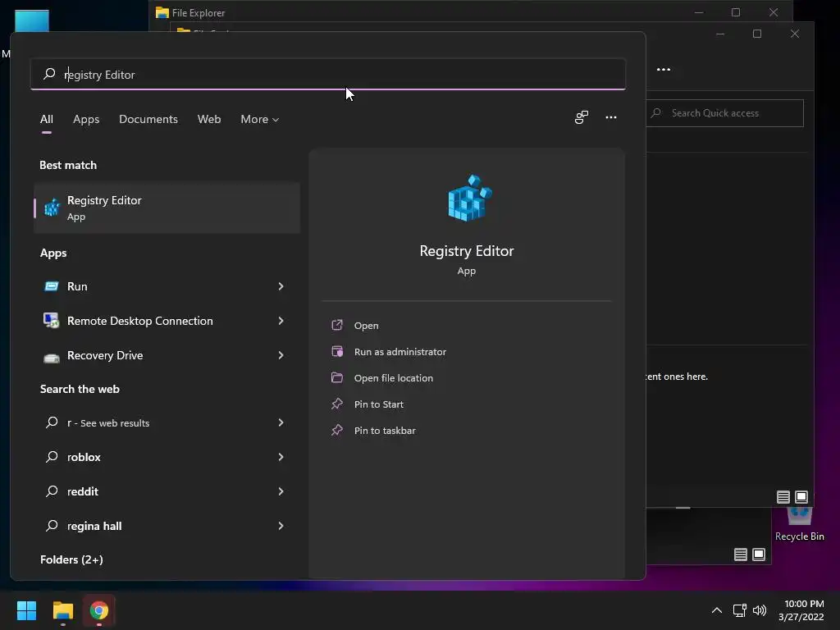Expand the Run result chevron

[x=281, y=286]
